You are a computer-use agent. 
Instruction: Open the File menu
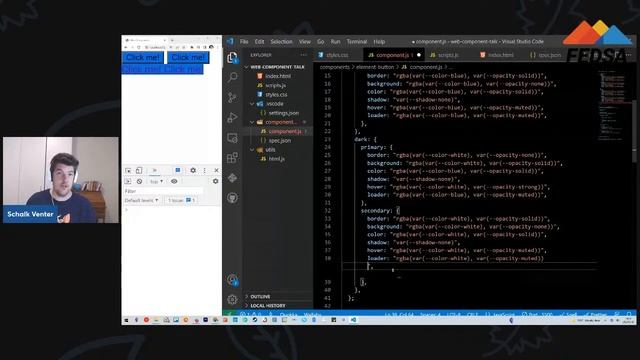point(244,42)
